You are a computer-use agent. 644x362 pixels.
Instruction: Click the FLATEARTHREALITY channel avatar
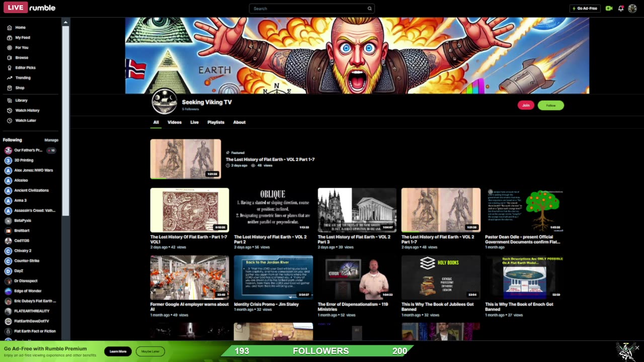[8, 311]
